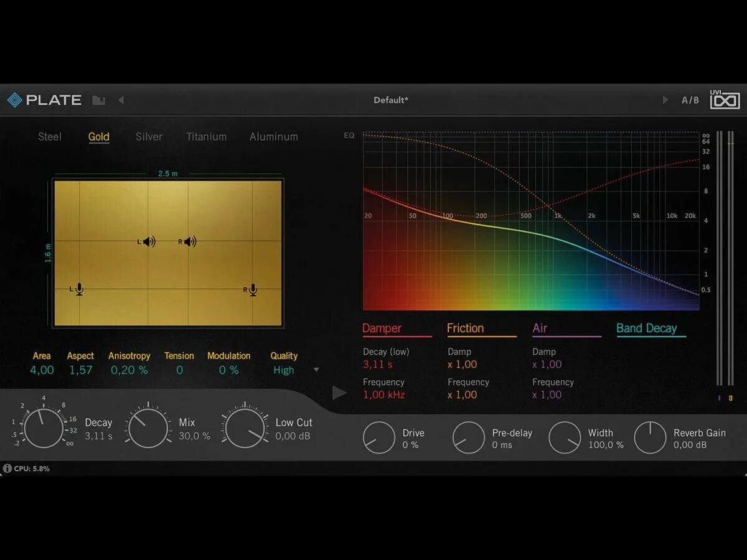Click the 1.6 m plate height label
The image size is (747, 560).
(x=48, y=253)
